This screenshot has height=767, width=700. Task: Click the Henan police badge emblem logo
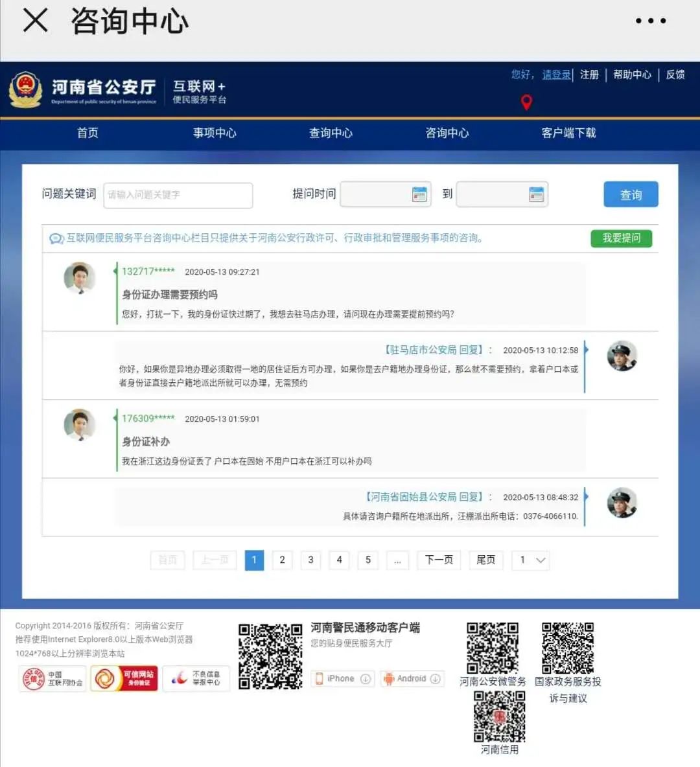click(26, 89)
